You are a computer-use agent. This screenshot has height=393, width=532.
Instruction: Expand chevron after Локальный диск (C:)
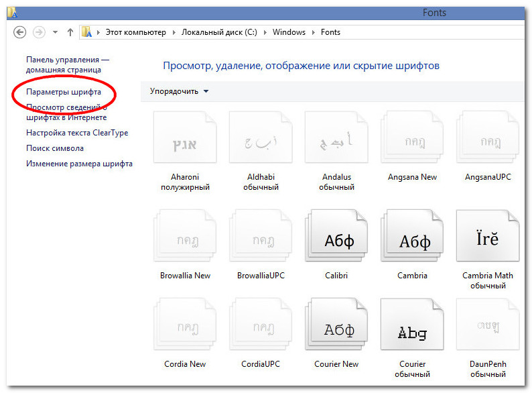pyautogui.click(x=265, y=32)
